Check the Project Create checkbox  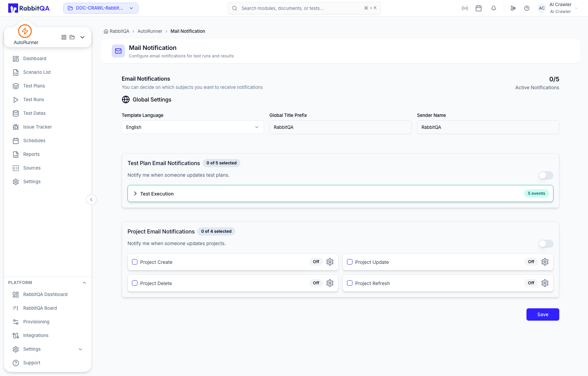point(135,262)
